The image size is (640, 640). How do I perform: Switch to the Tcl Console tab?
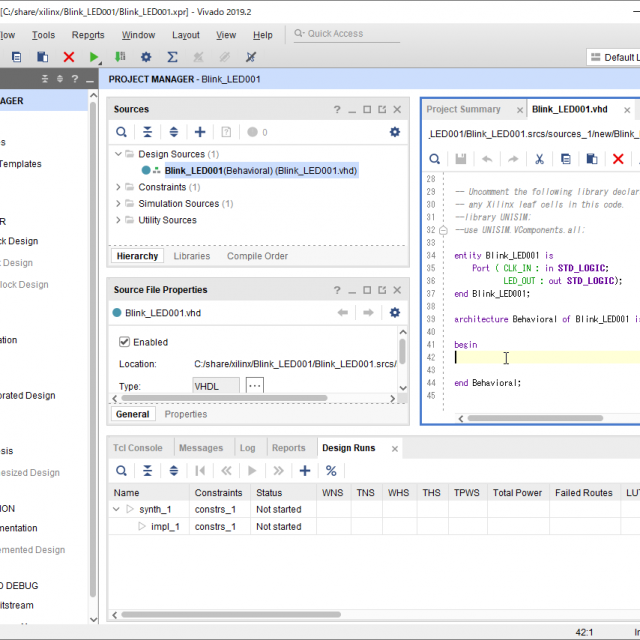(x=137, y=448)
